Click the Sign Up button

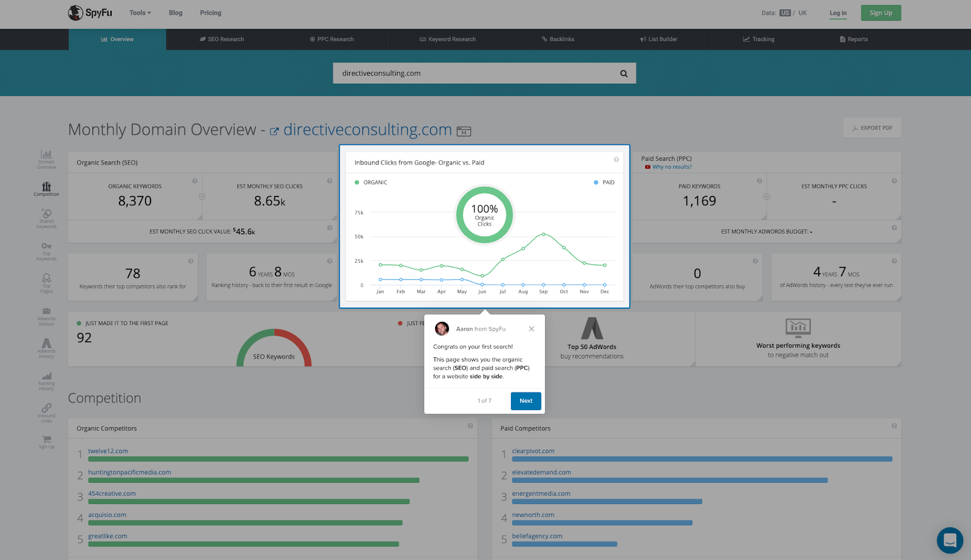pos(881,13)
